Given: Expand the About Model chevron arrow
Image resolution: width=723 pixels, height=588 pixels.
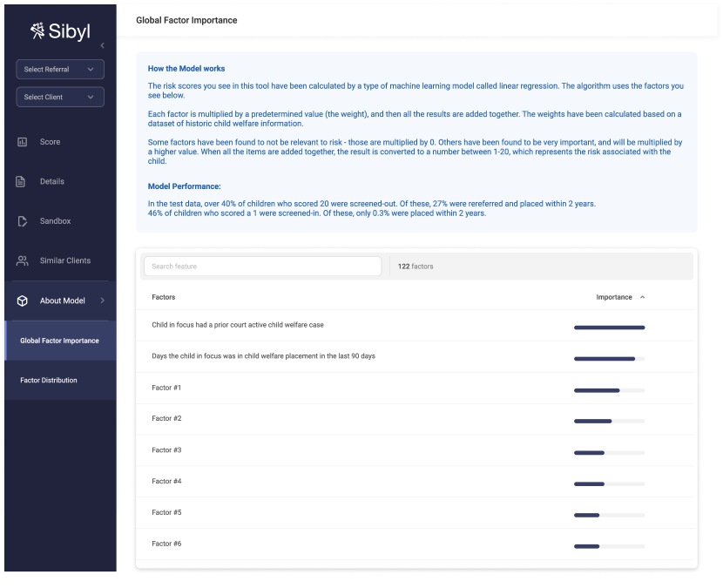Looking at the screenshot, I should point(102,301).
